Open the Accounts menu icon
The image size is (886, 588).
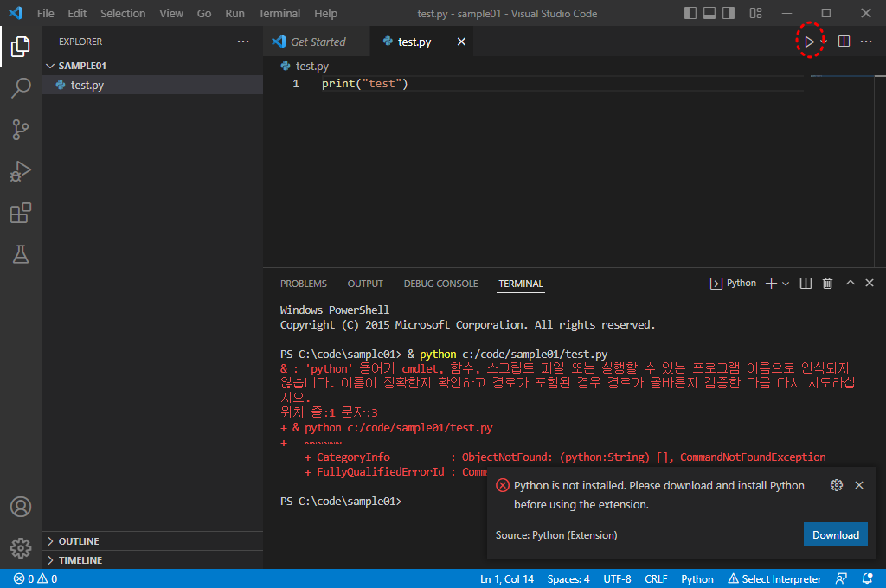[21, 507]
